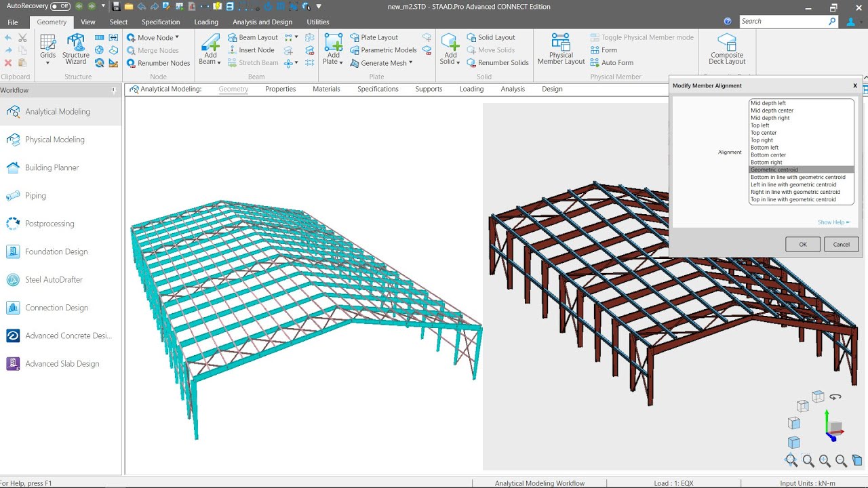Expand the Move Node dropdown arrow
Image resolution: width=868 pixels, height=488 pixels.
coord(177,37)
